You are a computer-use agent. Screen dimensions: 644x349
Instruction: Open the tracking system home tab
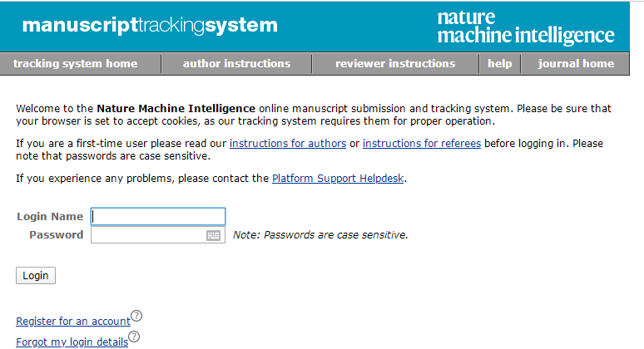coord(76,64)
